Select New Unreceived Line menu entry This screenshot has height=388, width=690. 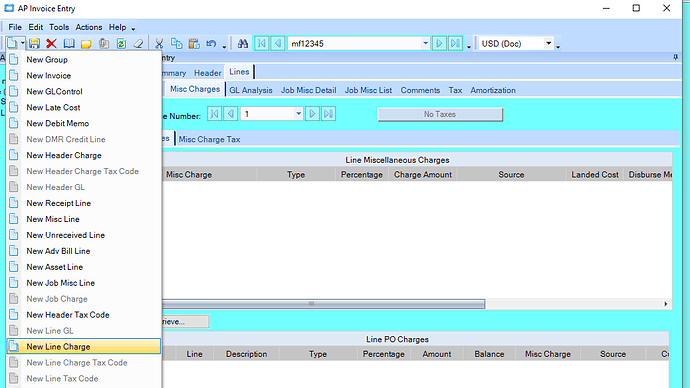(x=84, y=235)
